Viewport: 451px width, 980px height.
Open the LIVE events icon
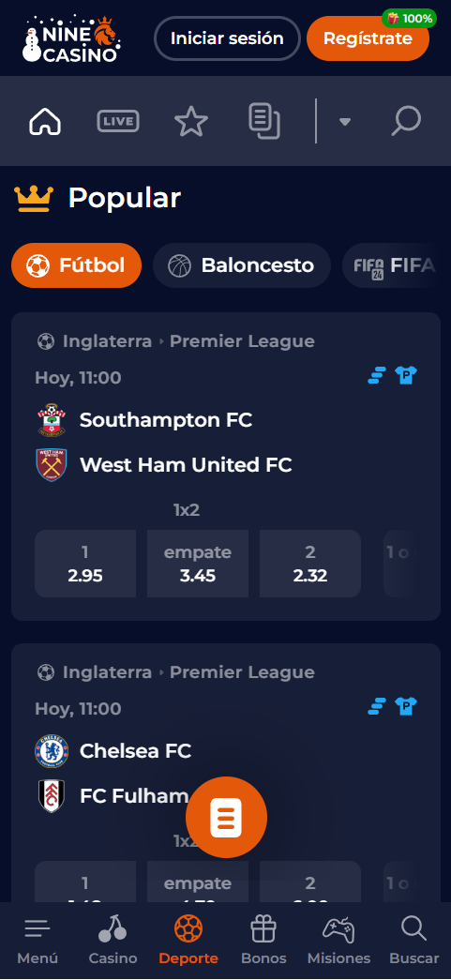point(118,121)
